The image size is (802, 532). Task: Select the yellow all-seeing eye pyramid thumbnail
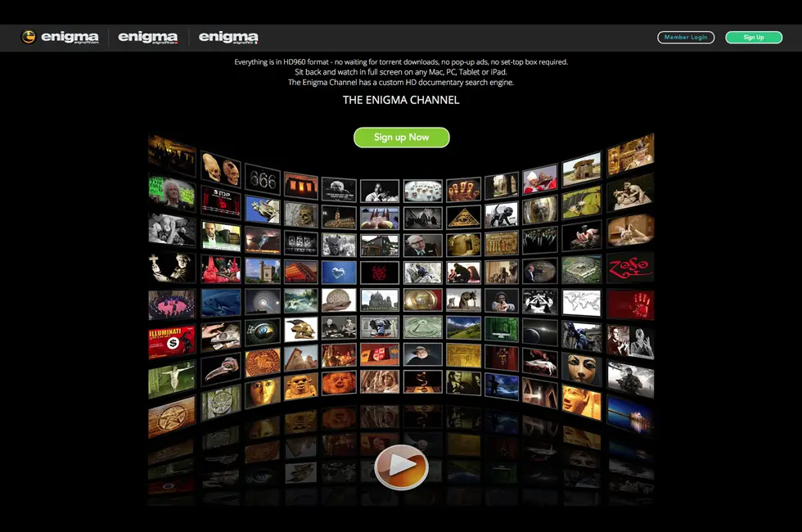coord(463,217)
